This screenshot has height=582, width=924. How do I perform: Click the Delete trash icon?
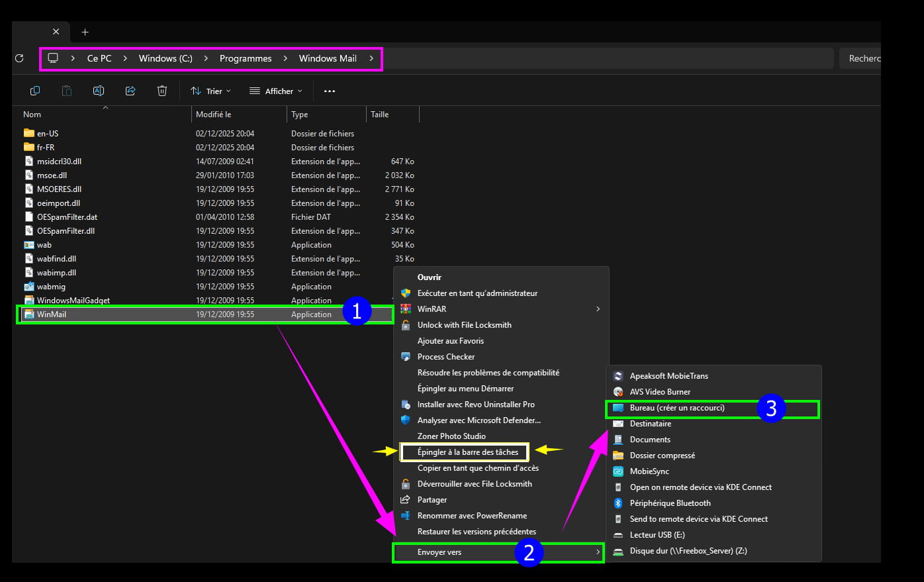[162, 91]
